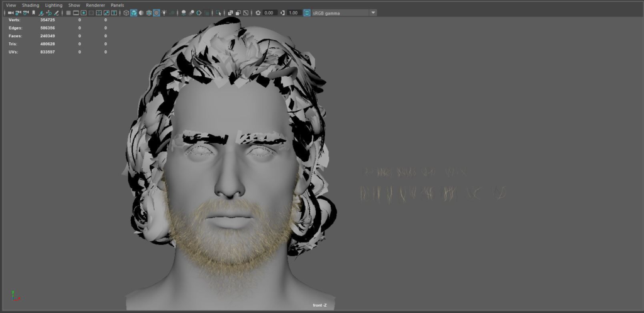Open the Shading menu

click(30, 5)
